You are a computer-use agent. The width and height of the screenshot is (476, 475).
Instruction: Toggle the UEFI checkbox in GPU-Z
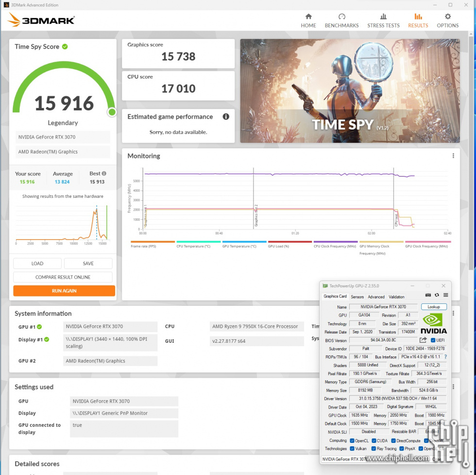point(433,340)
